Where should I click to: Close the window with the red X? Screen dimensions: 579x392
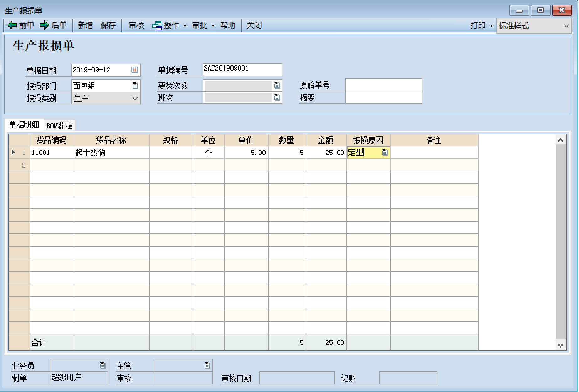pos(562,10)
